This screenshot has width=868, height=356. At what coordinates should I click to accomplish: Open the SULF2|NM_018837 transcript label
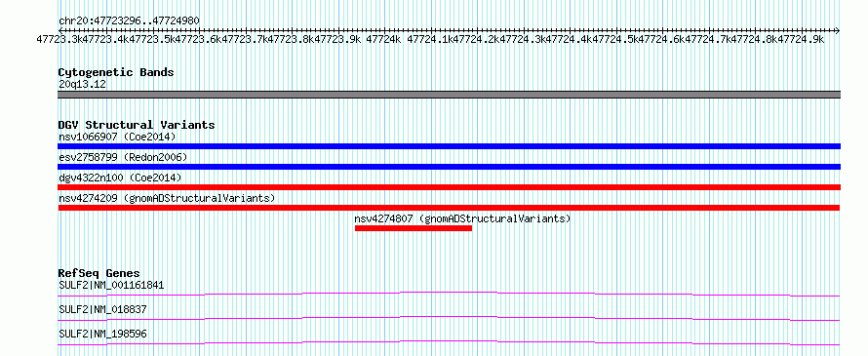coord(102,310)
